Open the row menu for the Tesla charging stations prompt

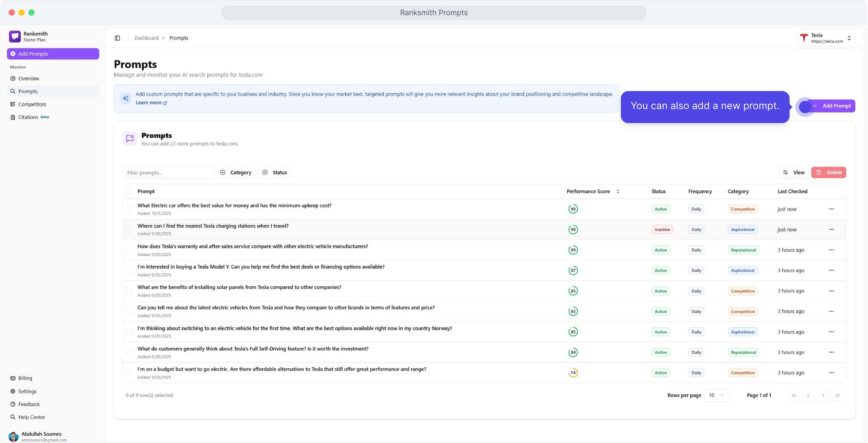coord(831,230)
